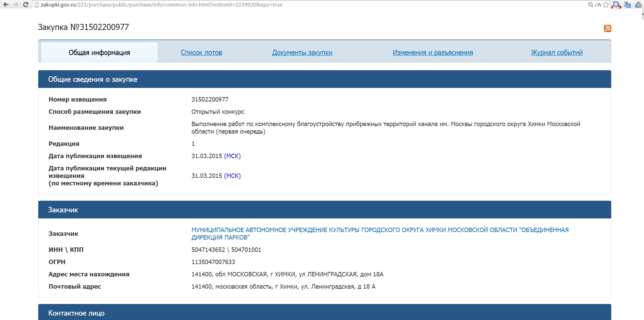Open the mail checker extension with 999+ badge
644x320 pixels.
pyautogui.click(x=616, y=5)
